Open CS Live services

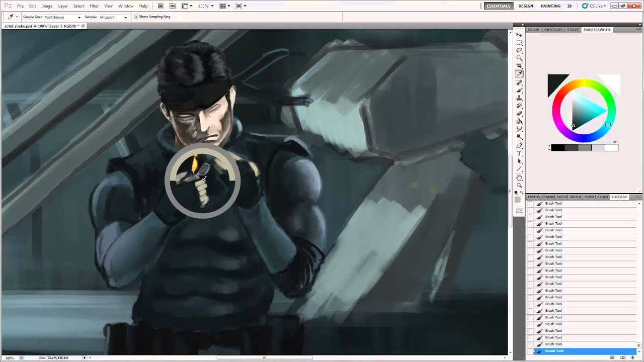[x=593, y=6]
